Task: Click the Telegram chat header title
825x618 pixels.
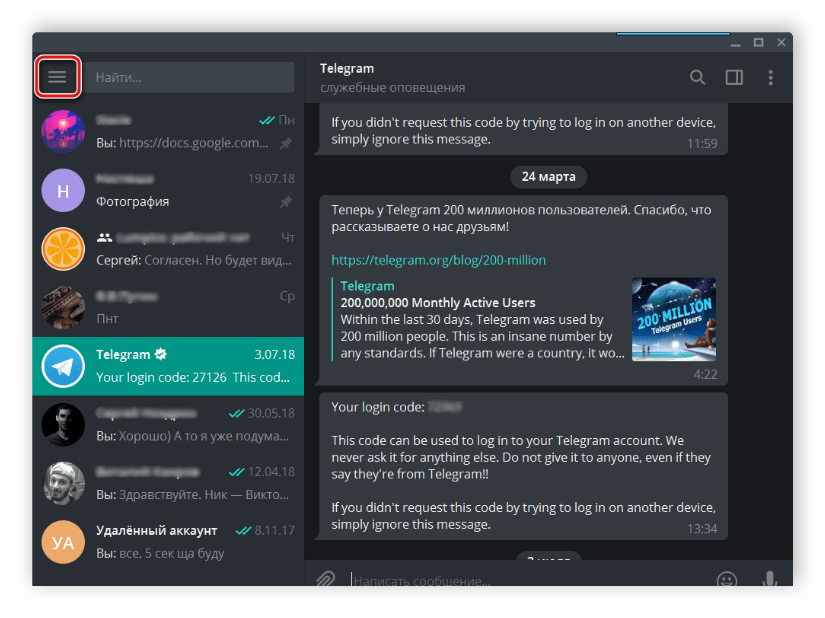Action: (347, 69)
